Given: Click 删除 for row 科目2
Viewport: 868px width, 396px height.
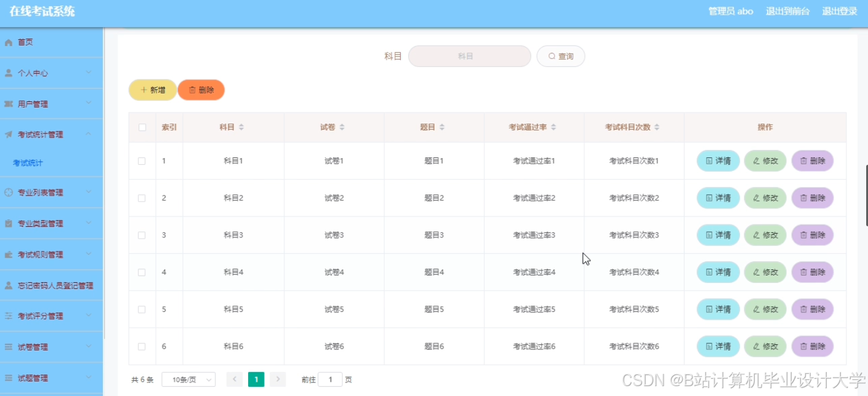Looking at the screenshot, I should click(813, 198).
